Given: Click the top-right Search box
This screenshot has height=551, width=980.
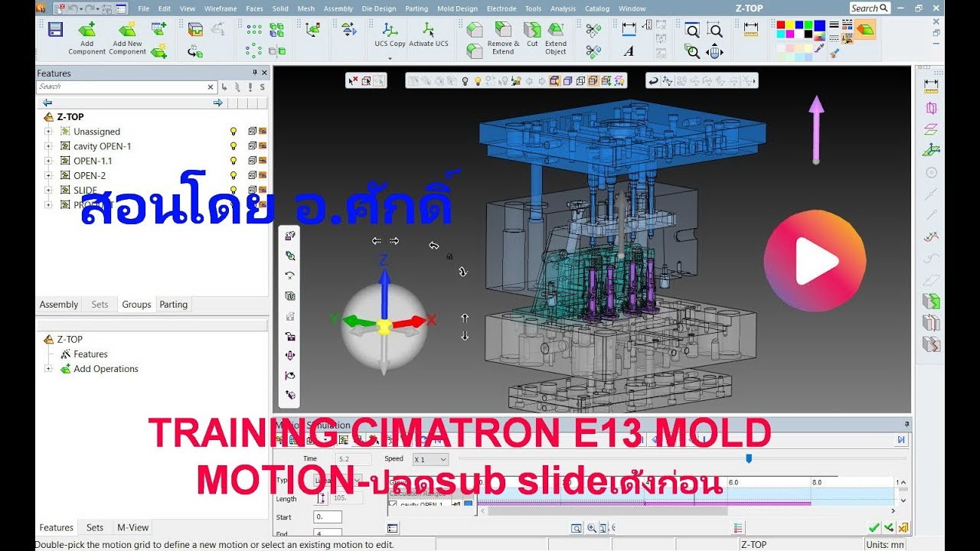Looking at the screenshot, I should [869, 8].
